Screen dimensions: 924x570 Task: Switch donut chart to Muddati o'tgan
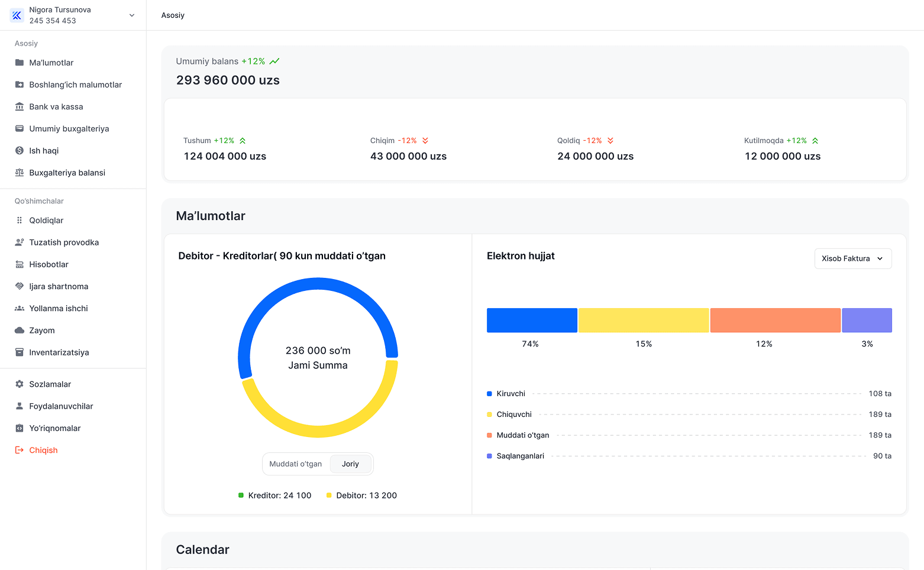296,464
